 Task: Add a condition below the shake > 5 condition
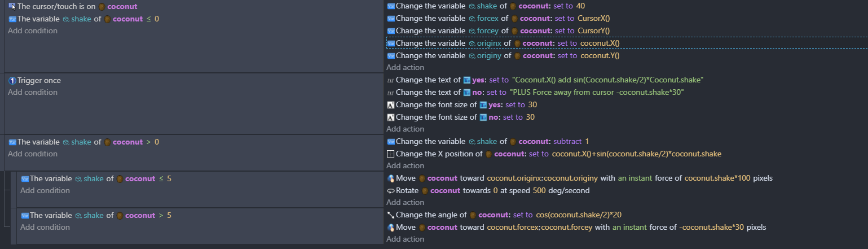coord(45,227)
